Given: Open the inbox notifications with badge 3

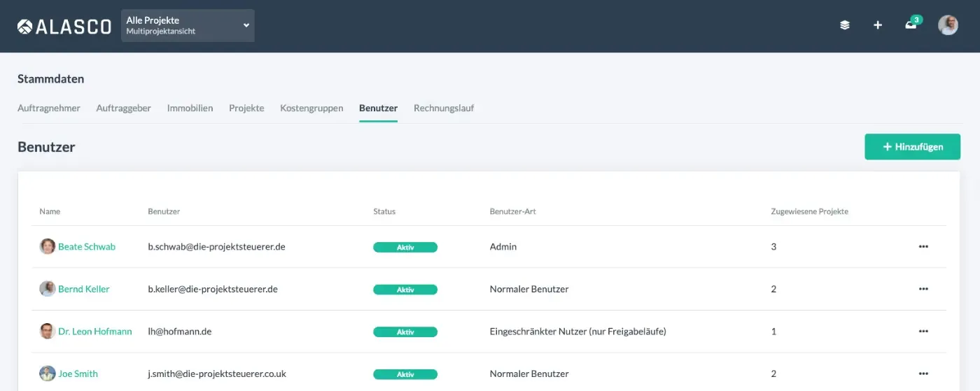Looking at the screenshot, I should tap(912, 24).
